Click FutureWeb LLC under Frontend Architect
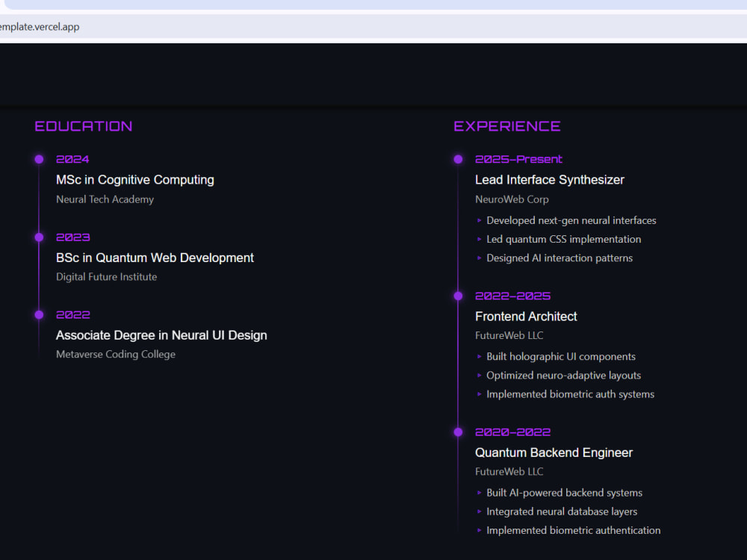The width and height of the screenshot is (747, 560). point(509,335)
